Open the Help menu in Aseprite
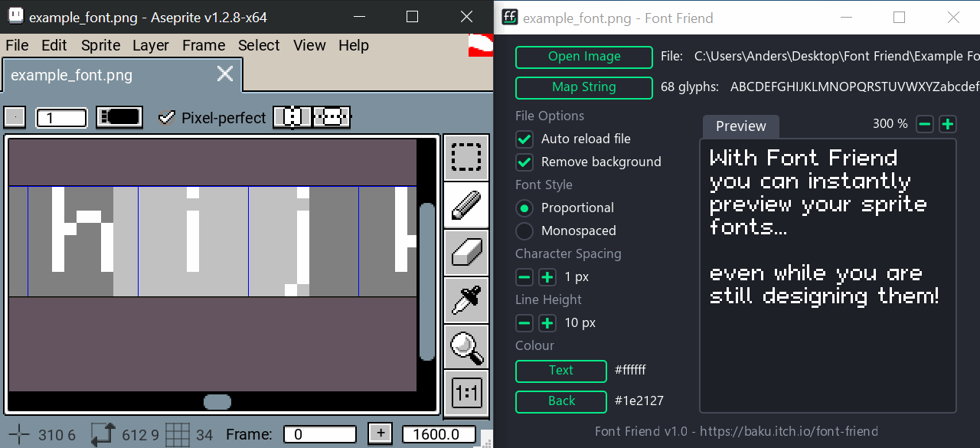This screenshot has height=448, width=980. (354, 45)
